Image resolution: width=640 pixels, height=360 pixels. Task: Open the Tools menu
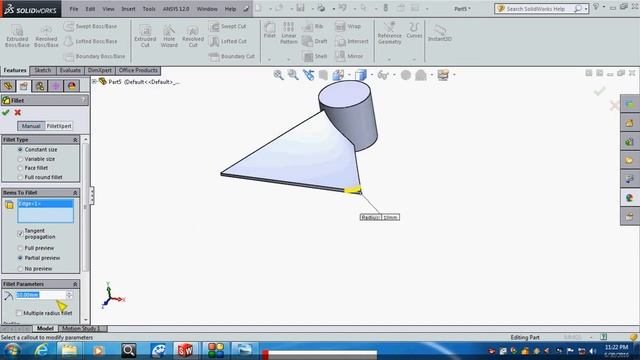coord(149,9)
